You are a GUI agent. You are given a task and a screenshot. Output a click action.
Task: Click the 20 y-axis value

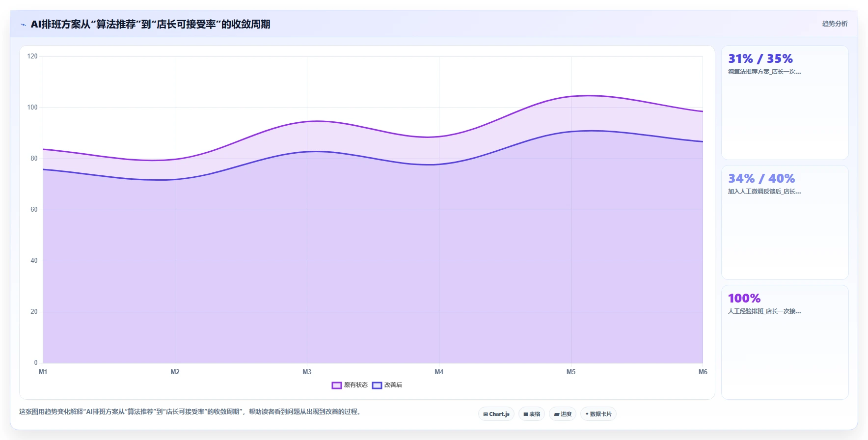(x=34, y=311)
